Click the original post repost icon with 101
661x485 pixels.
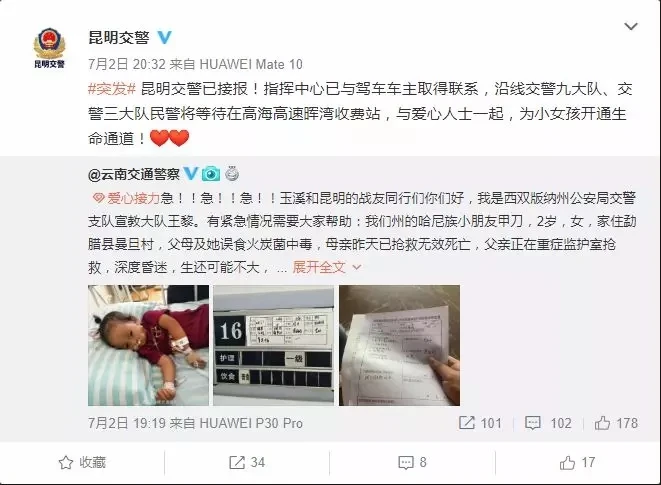click(x=480, y=423)
